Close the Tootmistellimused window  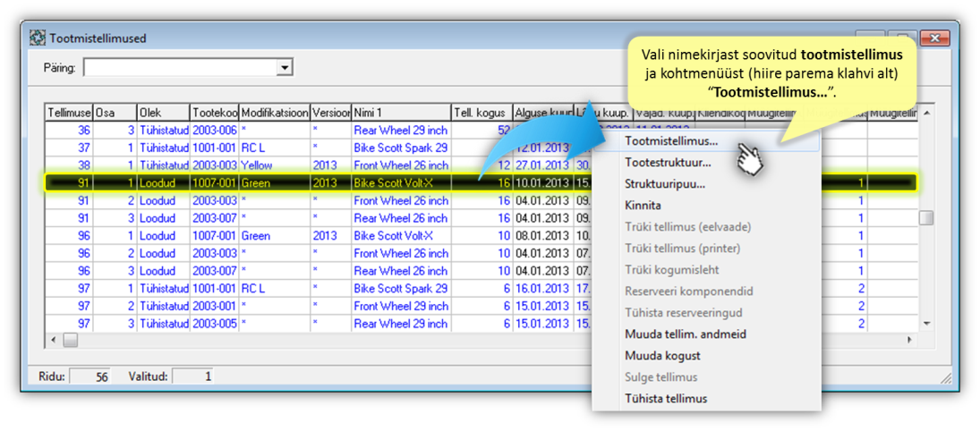pyautogui.click(x=935, y=38)
